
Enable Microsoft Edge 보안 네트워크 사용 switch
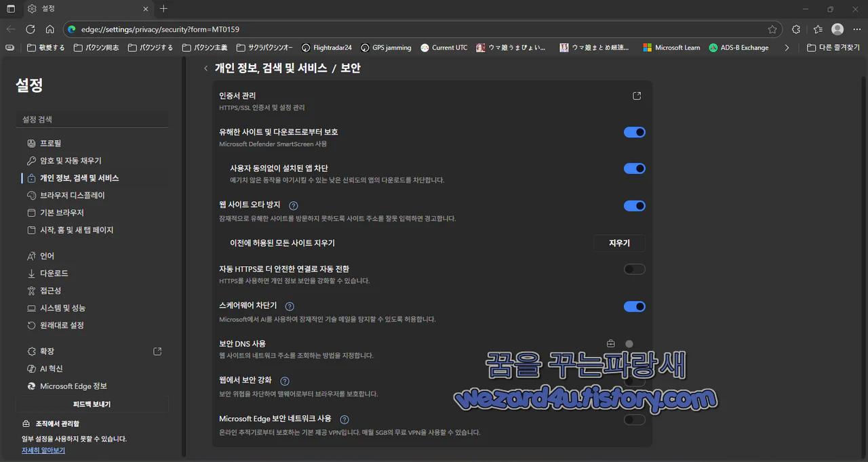635,420
